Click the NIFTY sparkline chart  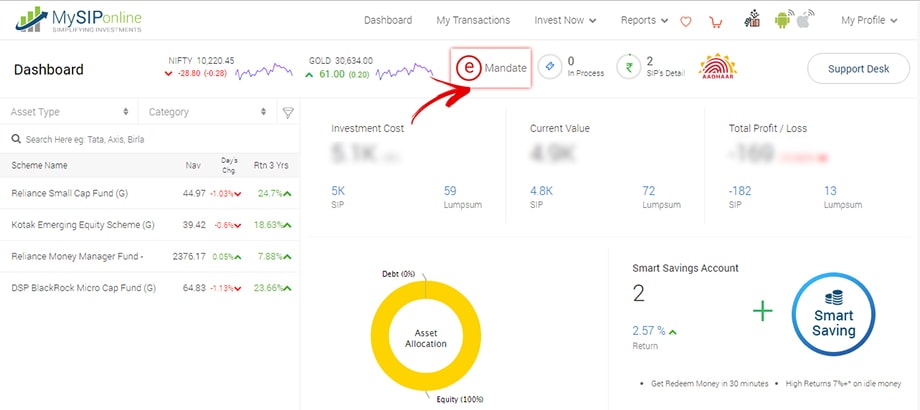click(263, 72)
